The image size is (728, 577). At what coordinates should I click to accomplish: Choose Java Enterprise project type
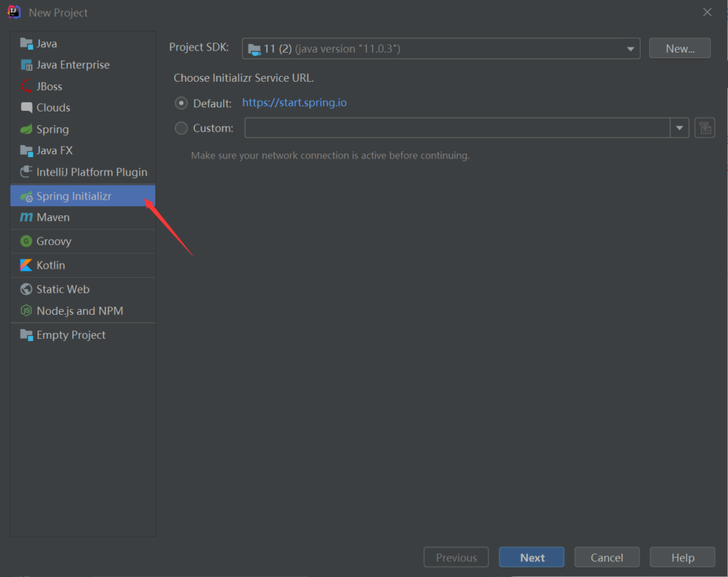coord(82,65)
